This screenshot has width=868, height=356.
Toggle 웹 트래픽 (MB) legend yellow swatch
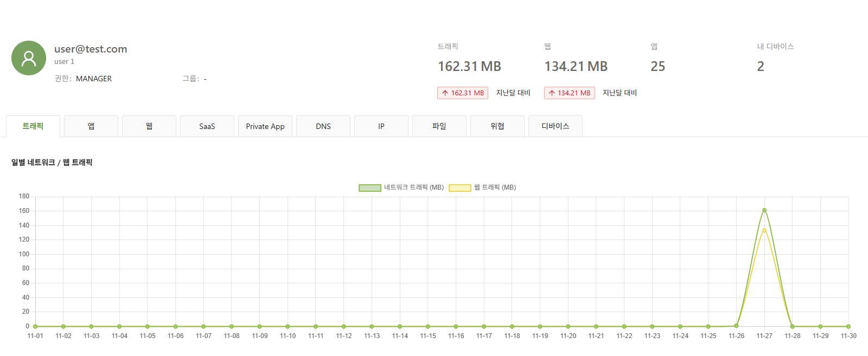[x=460, y=188]
